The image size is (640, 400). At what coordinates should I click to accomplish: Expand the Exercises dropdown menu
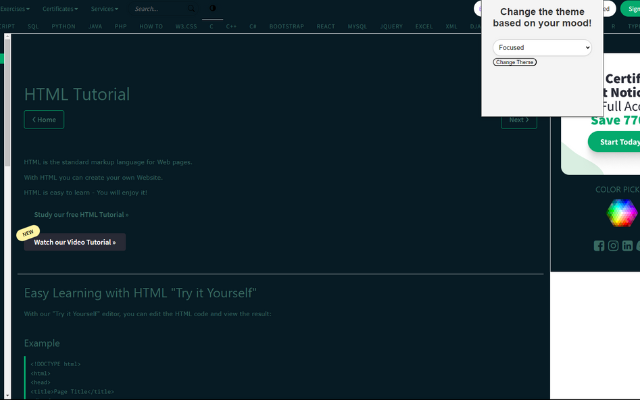tap(15, 9)
